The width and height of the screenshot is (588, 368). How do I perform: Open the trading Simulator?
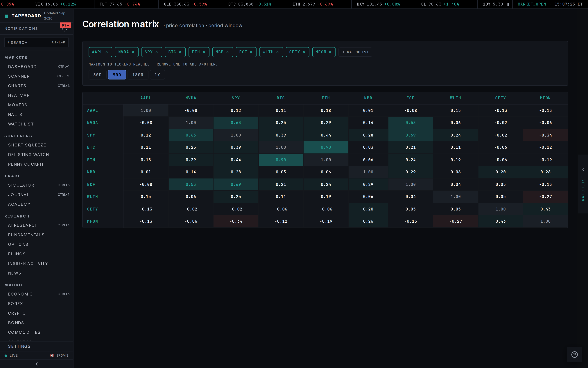(37, 185)
